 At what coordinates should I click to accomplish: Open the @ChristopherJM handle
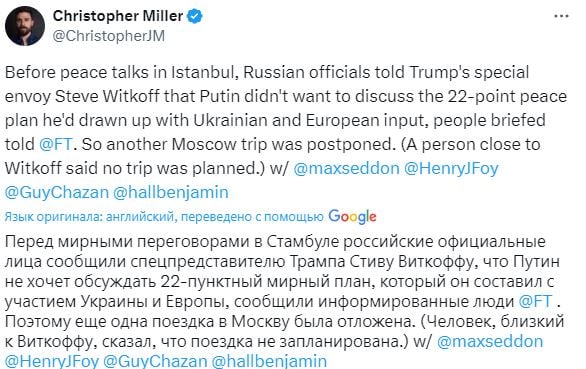109,36
